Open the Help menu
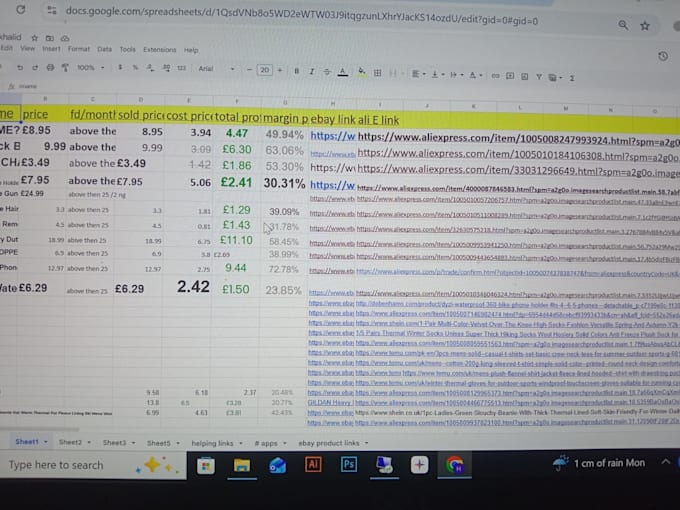This screenshot has width=680, height=510. point(191,50)
